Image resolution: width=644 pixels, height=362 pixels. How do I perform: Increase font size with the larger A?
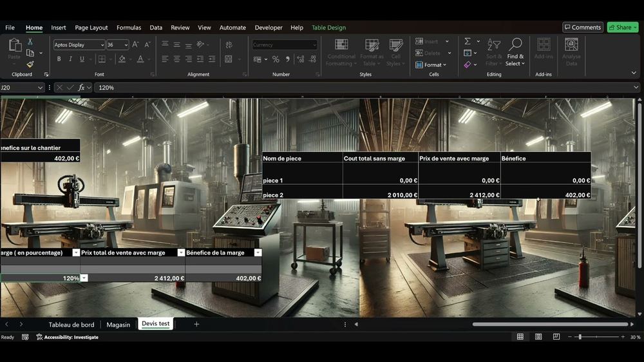coord(135,44)
